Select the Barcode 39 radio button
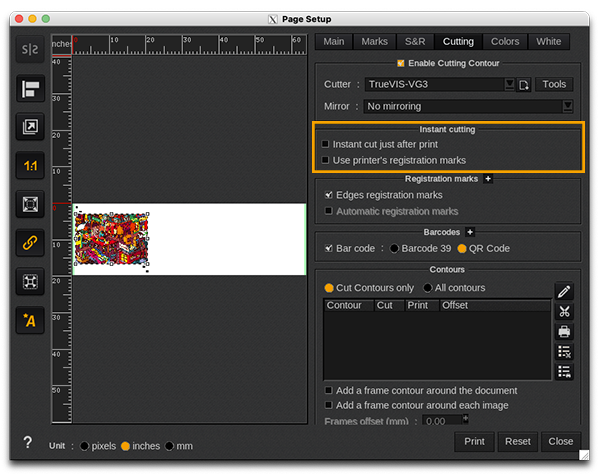 (x=395, y=249)
